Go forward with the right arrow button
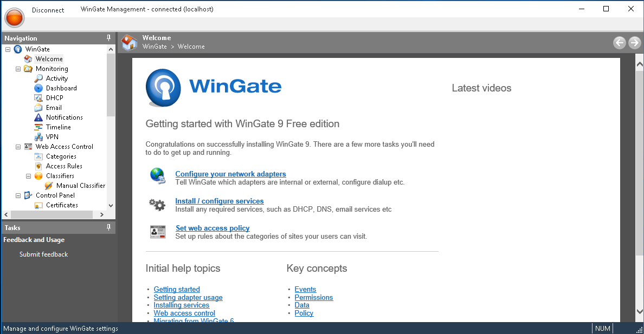644x334 pixels. [635, 43]
